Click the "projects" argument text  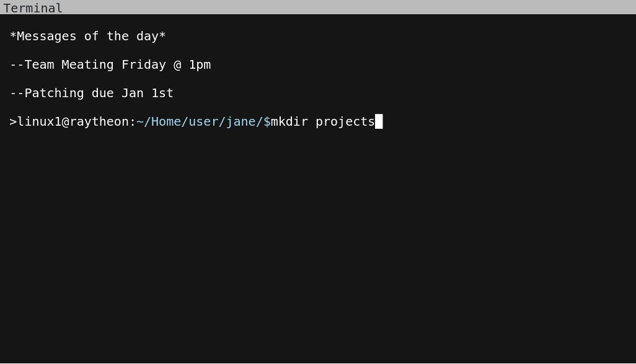tap(345, 121)
